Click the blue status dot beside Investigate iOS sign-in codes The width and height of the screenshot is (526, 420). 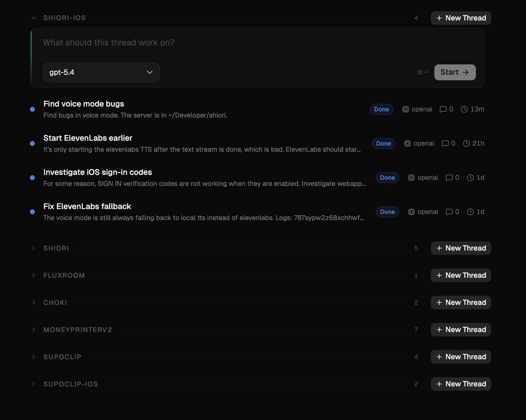(32, 177)
